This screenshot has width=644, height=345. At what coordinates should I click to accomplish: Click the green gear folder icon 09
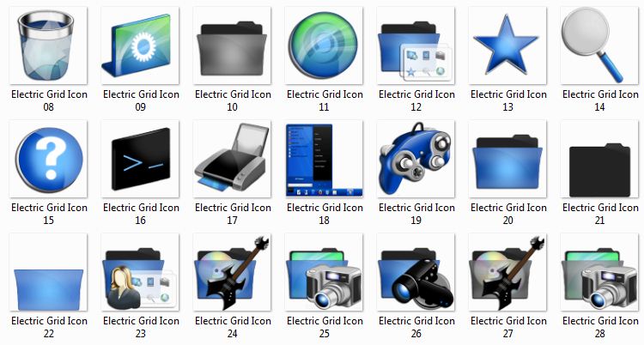tap(141, 45)
